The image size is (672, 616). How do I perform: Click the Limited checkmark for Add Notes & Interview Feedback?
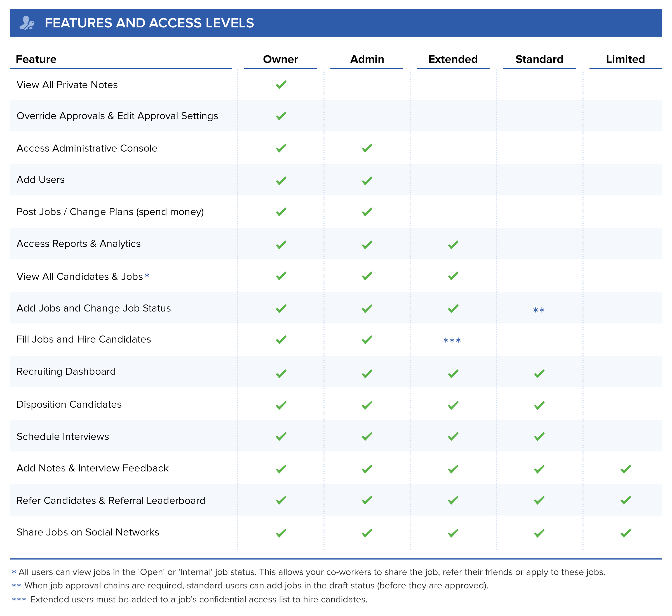[626, 469]
